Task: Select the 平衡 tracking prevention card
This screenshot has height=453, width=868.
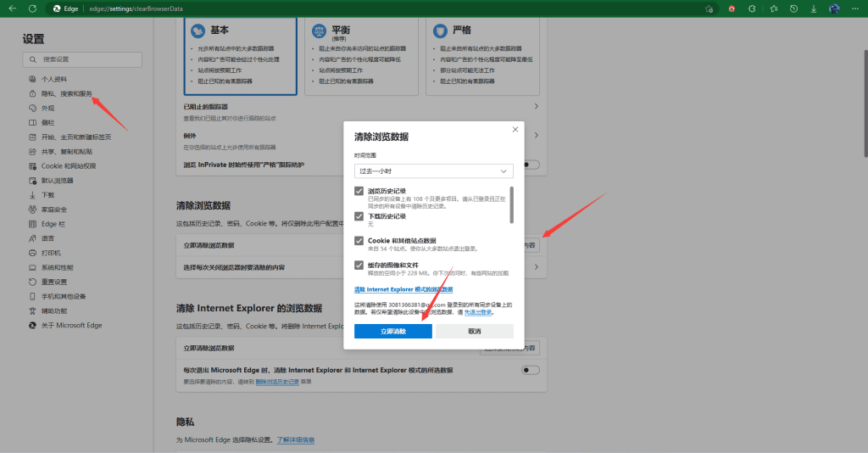Action: point(361,57)
